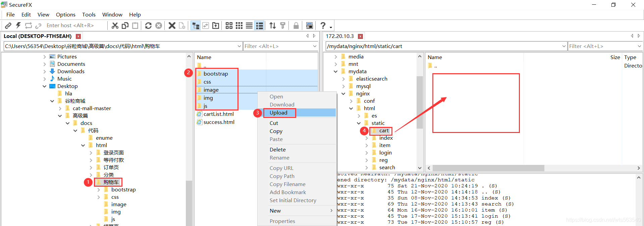Open the local Filter dropdown arrow
Viewport: 644px width, 226px height.
(x=315, y=46)
